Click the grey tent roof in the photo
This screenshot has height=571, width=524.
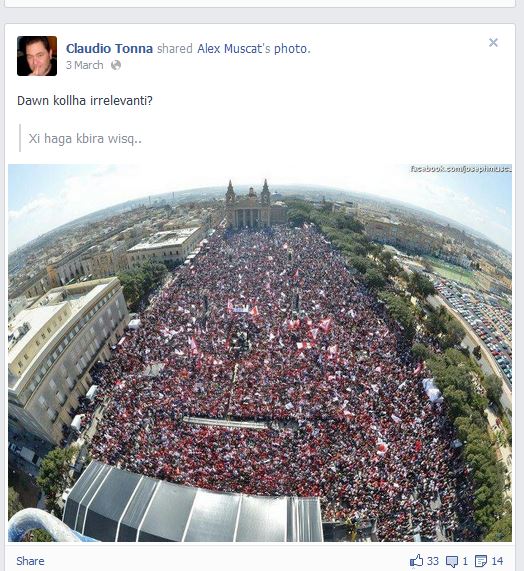pyautogui.click(x=189, y=504)
